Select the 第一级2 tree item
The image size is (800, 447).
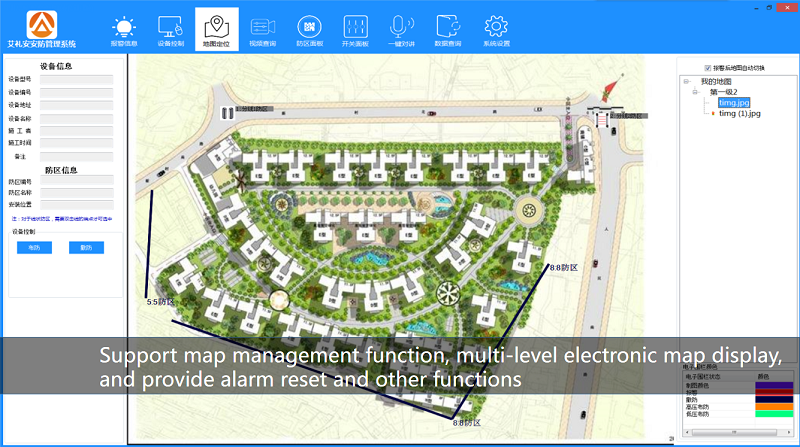(723, 92)
